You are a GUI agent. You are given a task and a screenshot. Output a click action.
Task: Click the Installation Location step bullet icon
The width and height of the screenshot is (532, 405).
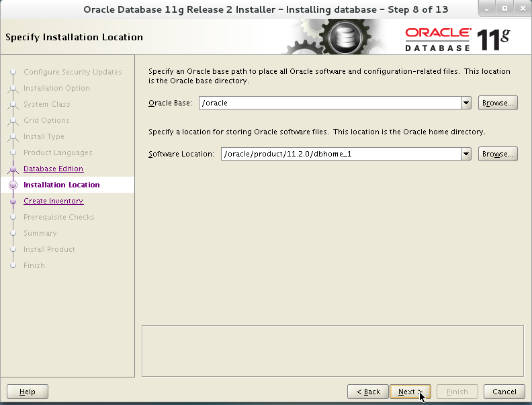tap(13, 185)
